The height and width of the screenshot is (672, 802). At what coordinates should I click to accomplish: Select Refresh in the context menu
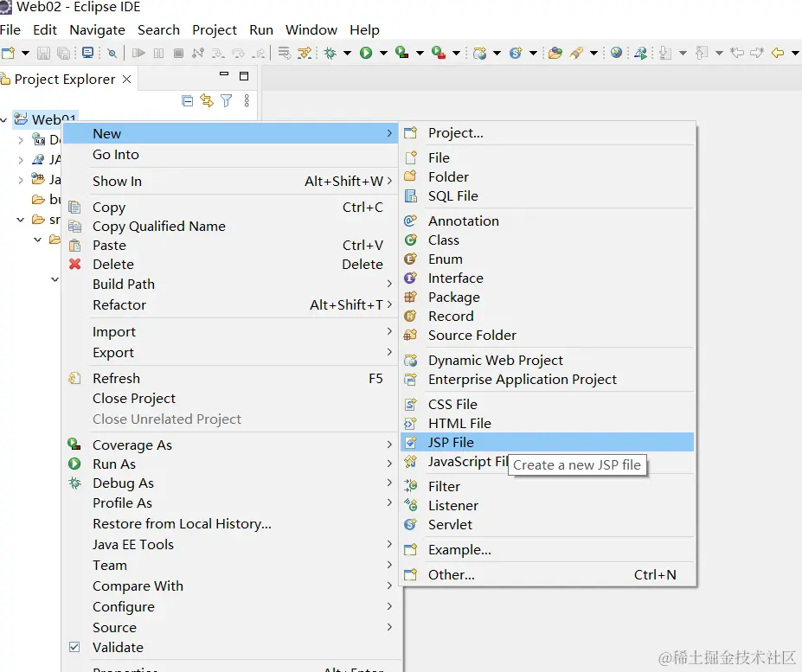coord(231,379)
